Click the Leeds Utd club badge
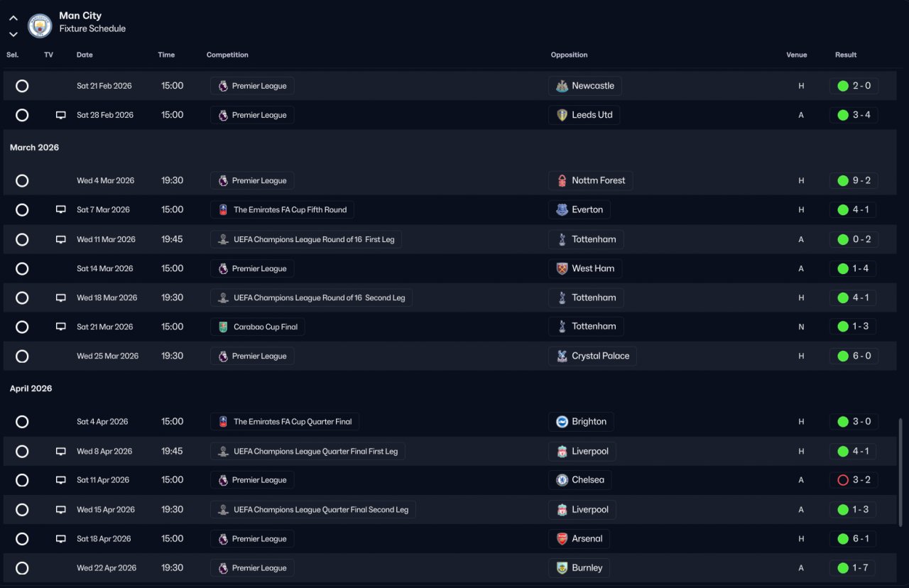 (562, 115)
